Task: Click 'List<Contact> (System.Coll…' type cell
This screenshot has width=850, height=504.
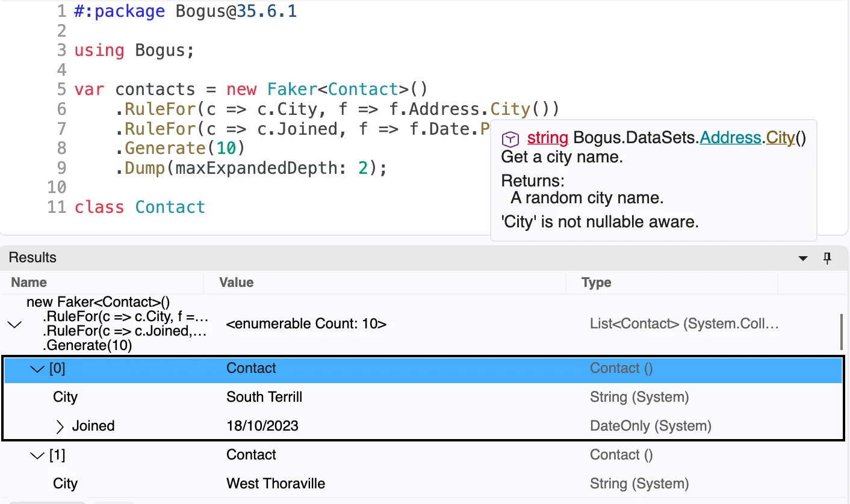Action: coord(684,324)
